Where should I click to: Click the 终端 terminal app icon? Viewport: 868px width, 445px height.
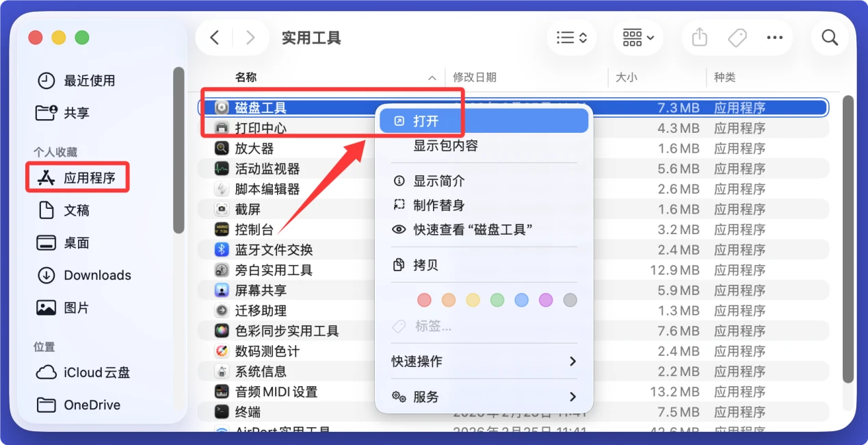point(222,412)
